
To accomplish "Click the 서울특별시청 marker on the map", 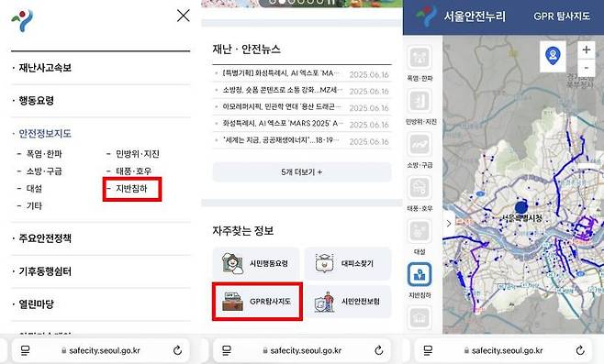I will tap(521, 207).
